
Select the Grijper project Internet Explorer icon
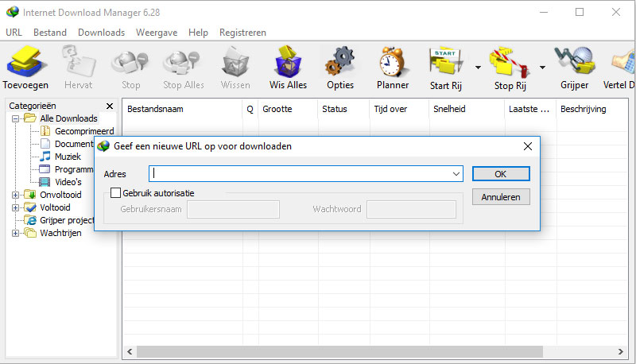point(30,220)
